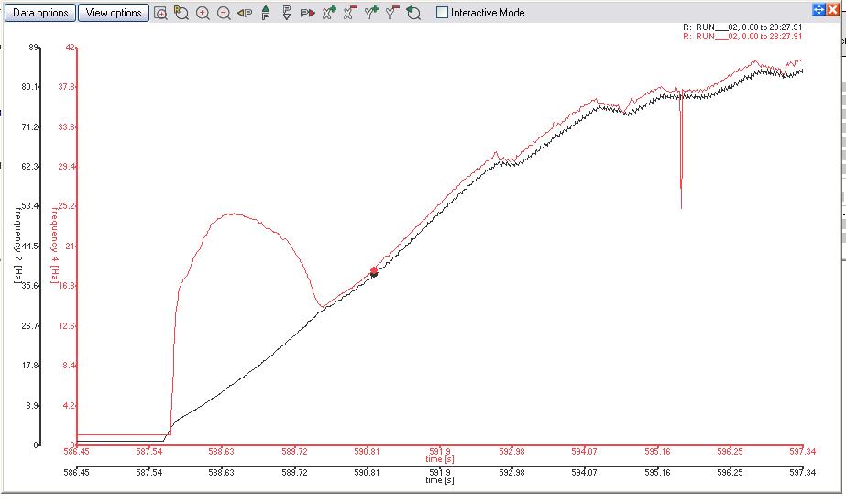The width and height of the screenshot is (846, 504).
Task: Open the View options menu
Action: click(114, 13)
